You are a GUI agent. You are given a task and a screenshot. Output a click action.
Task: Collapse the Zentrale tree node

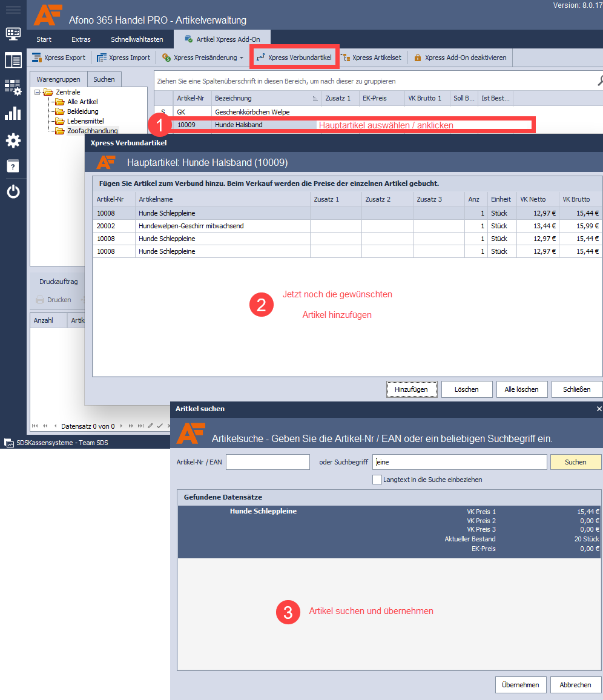tap(37, 93)
